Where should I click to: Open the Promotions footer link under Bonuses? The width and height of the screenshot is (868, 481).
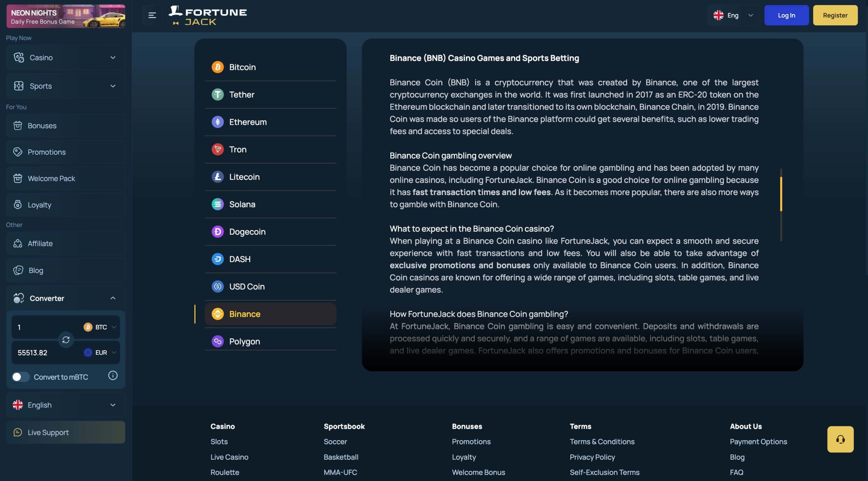(471, 442)
